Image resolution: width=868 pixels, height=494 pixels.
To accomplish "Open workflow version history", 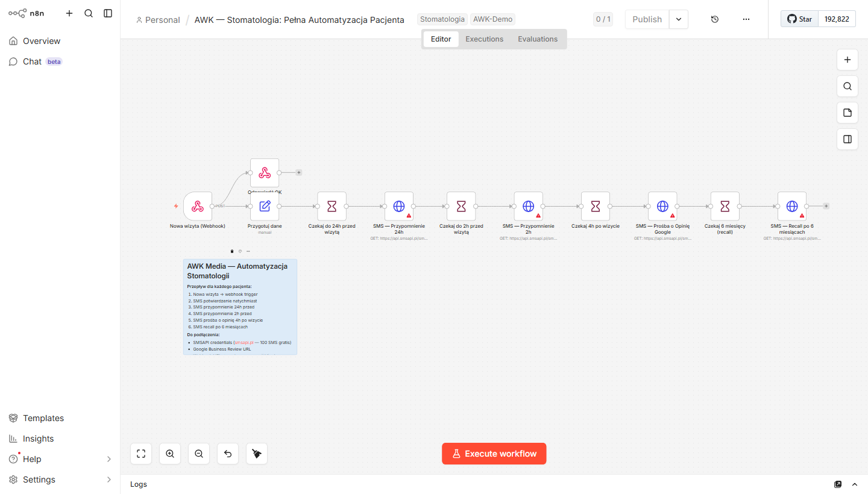I will pyautogui.click(x=715, y=19).
